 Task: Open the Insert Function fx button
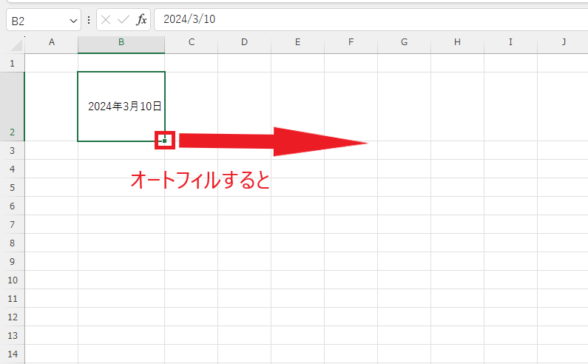tap(141, 20)
